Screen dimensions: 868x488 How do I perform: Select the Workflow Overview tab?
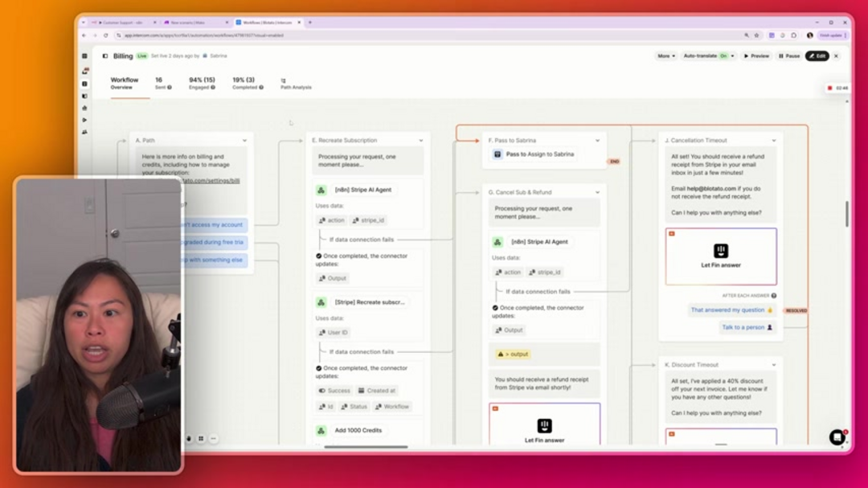tap(125, 83)
